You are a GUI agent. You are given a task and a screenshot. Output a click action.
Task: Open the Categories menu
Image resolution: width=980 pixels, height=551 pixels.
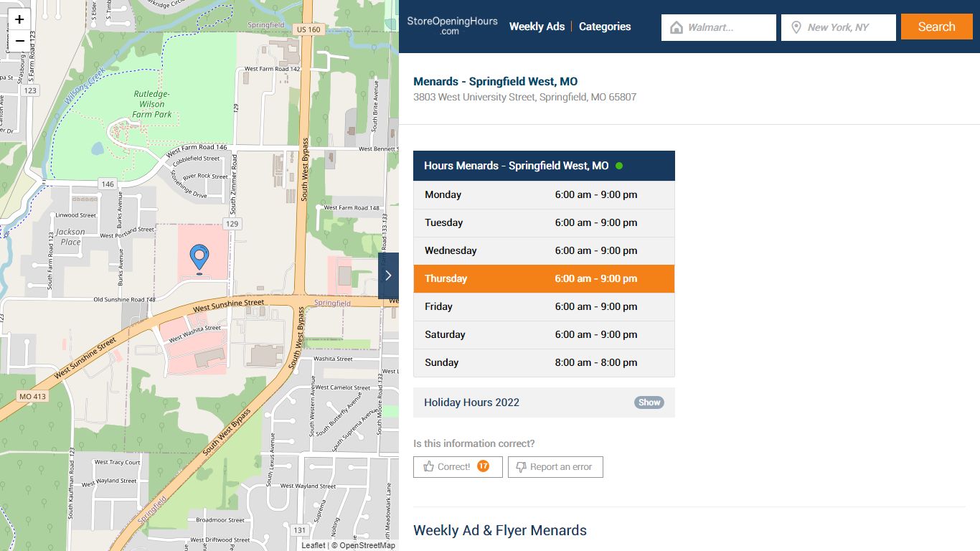[x=605, y=27]
